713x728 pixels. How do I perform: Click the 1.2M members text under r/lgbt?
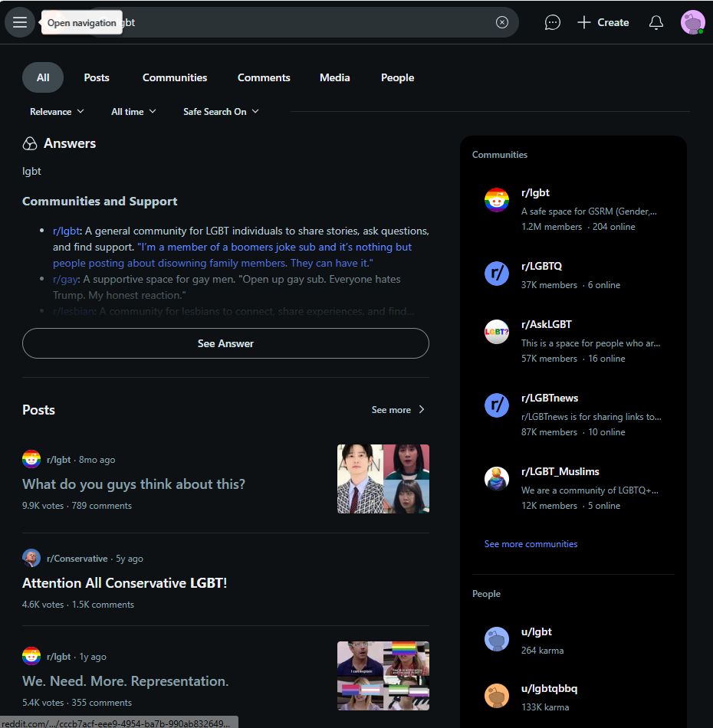pos(551,227)
